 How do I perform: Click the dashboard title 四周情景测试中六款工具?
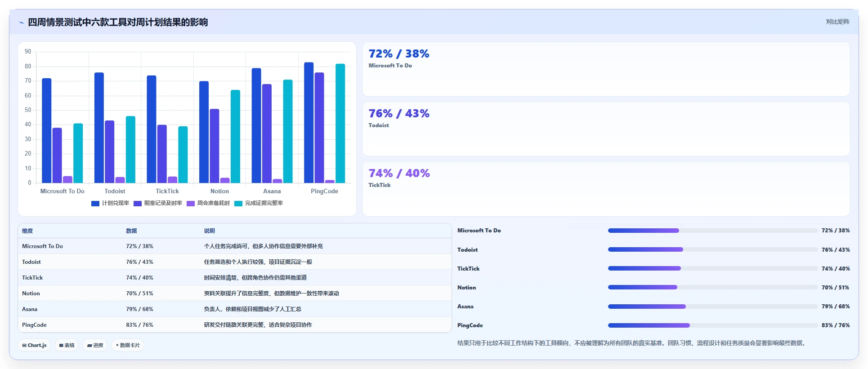[118, 22]
